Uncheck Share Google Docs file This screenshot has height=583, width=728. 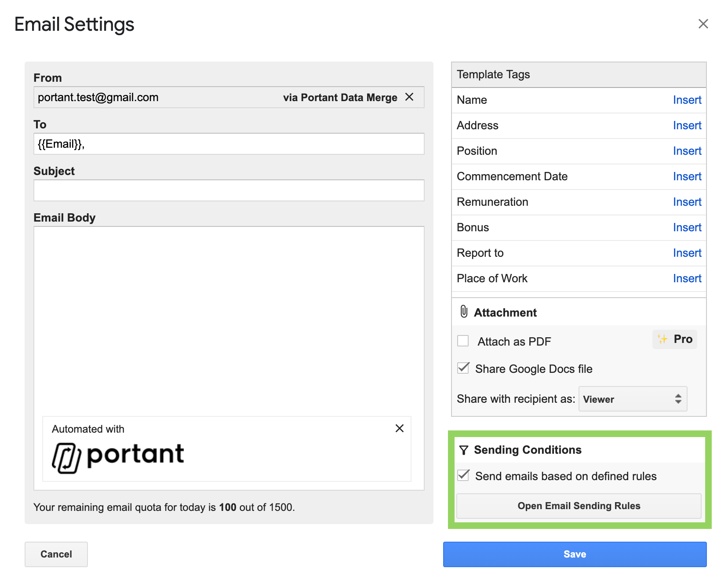463,368
